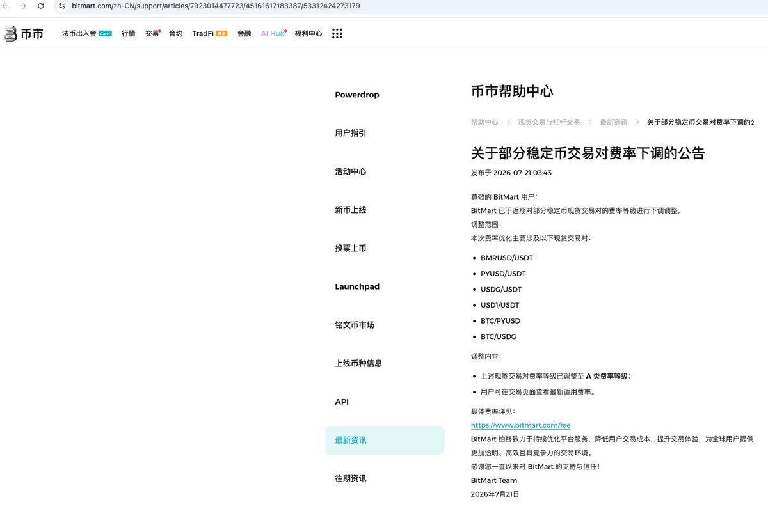Image resolution: width=768 pixels, height=532 pixels.
Task: Click the Card badge next to 法币出入金
Action: coord(105,33)
